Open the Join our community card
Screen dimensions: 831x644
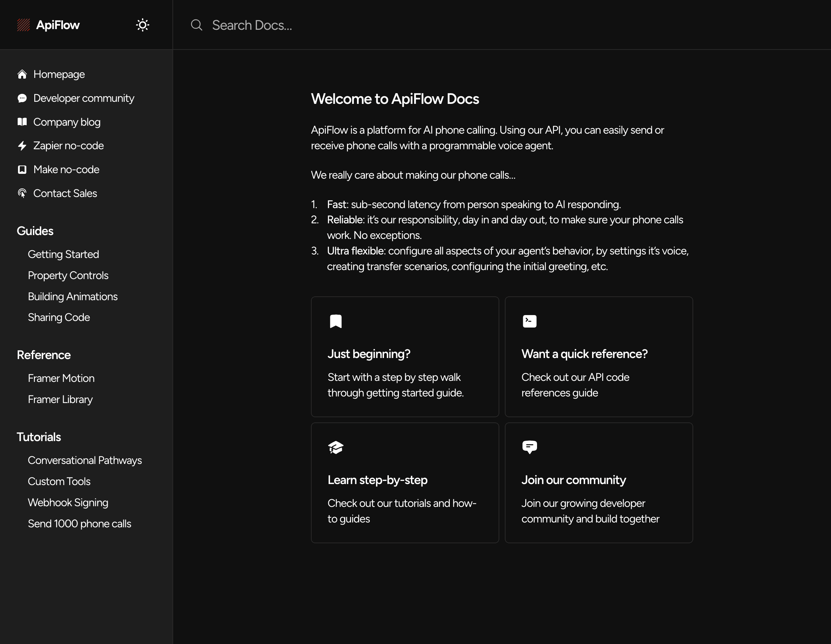599,482
